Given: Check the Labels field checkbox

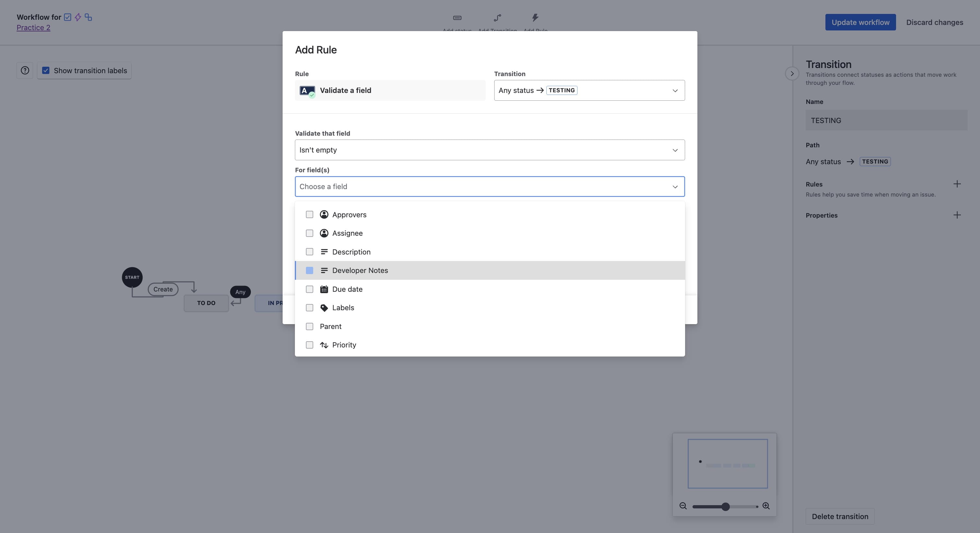Looking at the screenshot, I should click(310, 308).
